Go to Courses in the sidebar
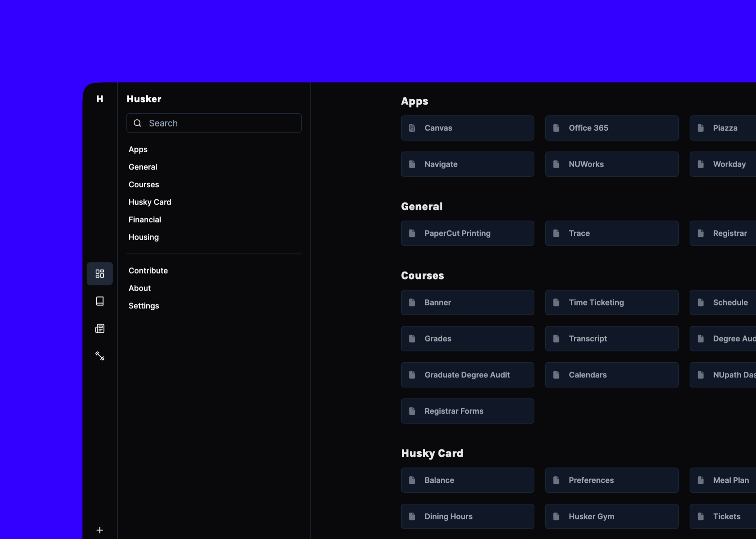Screen dimensions: 756x539 click(144, 185)
